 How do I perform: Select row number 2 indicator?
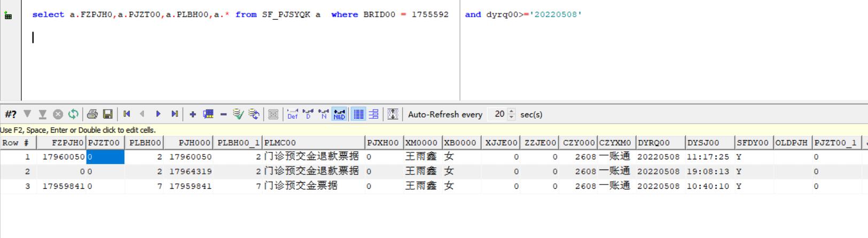(18, 172)
